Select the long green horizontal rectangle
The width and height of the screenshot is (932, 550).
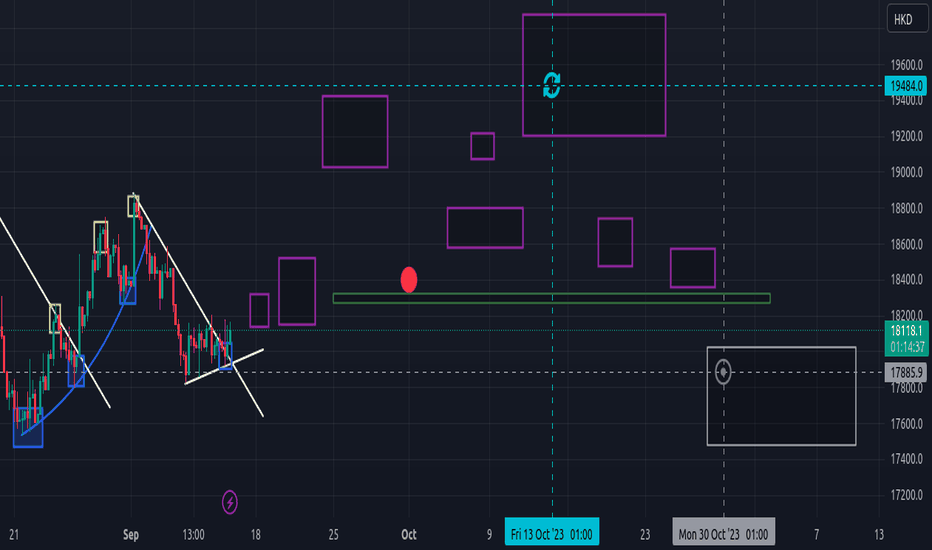pyautogui.click(x=552, y=298)
